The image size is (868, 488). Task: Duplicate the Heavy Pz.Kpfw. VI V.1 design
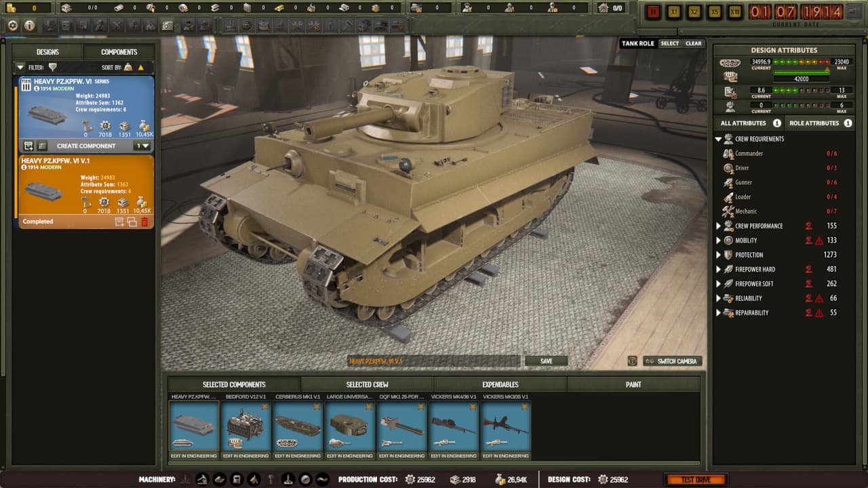point(132,222)
